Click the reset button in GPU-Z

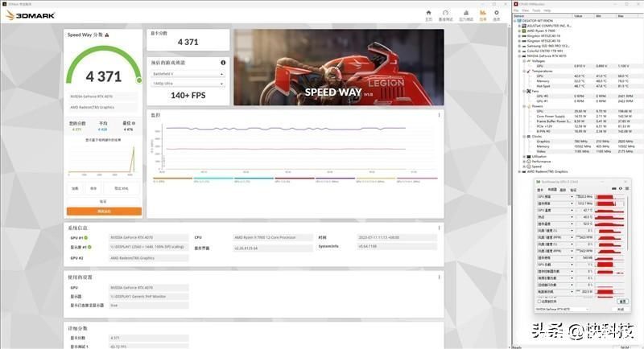622,302
